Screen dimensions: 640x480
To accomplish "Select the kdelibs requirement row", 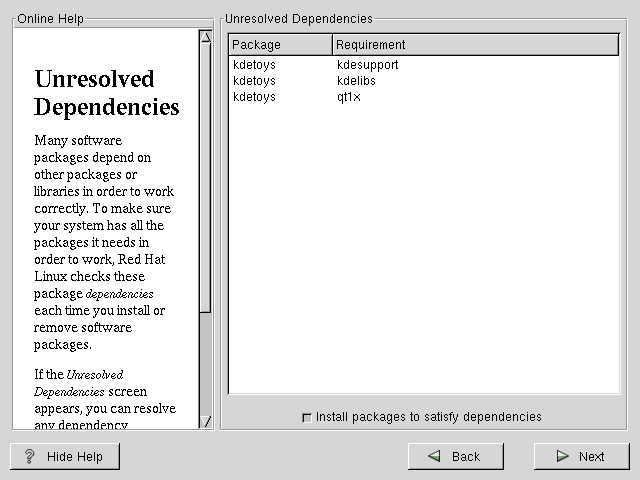I will (x=357, y=81).
